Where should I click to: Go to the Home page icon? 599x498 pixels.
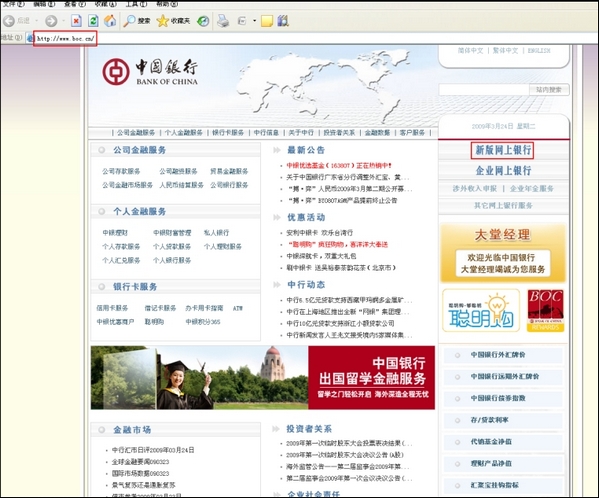pyautogui.click(x=110, y=21)
